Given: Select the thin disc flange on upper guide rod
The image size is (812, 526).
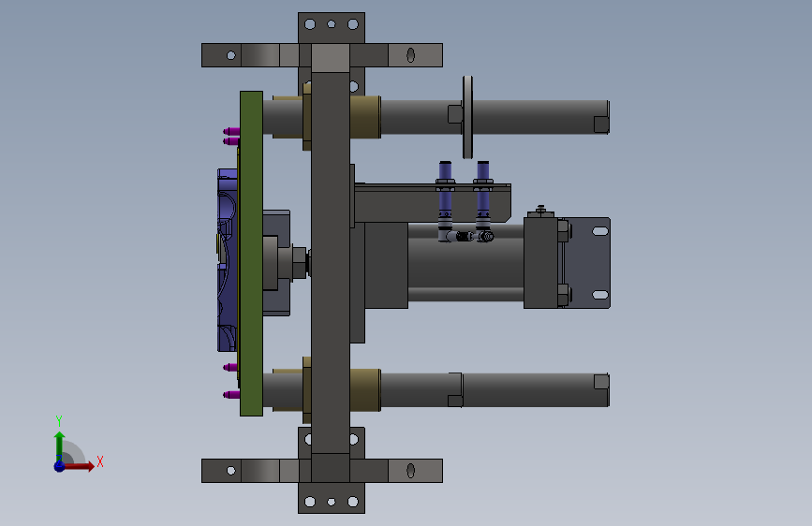Looking at the screenshot, I should [467, 117].
